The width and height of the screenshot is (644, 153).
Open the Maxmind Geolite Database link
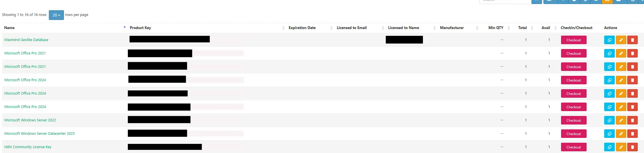pyautogui.click(x=26, y=40)
